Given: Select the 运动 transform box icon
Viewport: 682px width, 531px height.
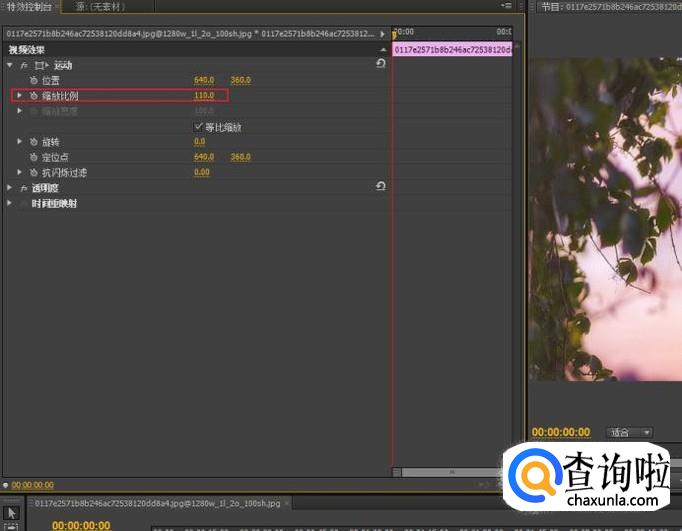Looking at the screenshot, I should [41, 66].
